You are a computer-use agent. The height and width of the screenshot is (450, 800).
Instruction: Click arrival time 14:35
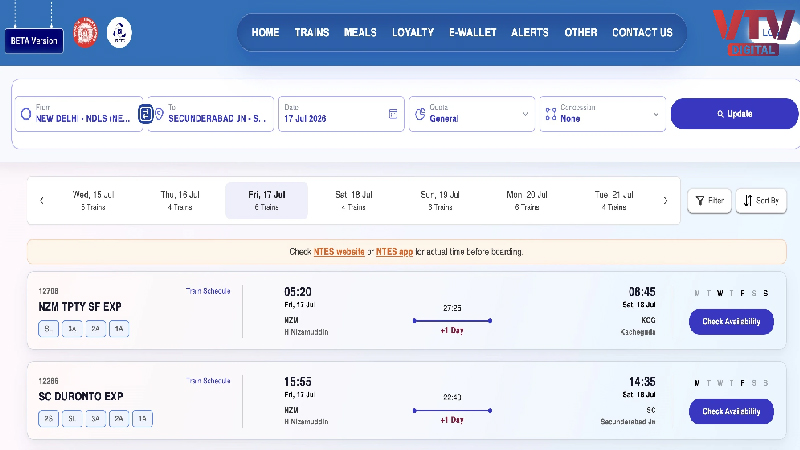point(642,382)
